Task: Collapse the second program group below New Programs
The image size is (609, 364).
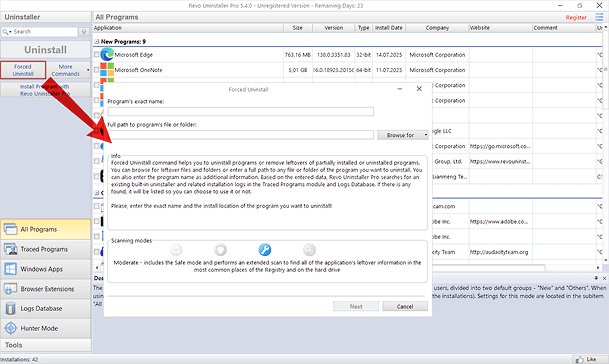Action: coord(97,192)
